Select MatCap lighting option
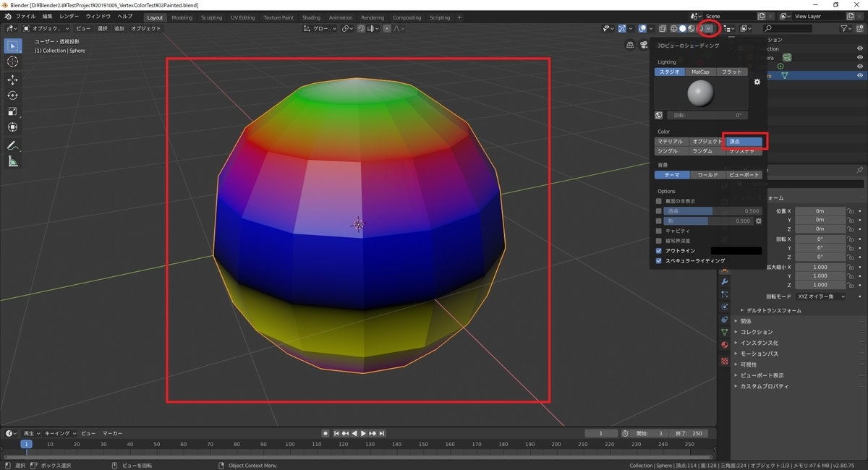Screen dimensions: 868x470 coord(700,72)
